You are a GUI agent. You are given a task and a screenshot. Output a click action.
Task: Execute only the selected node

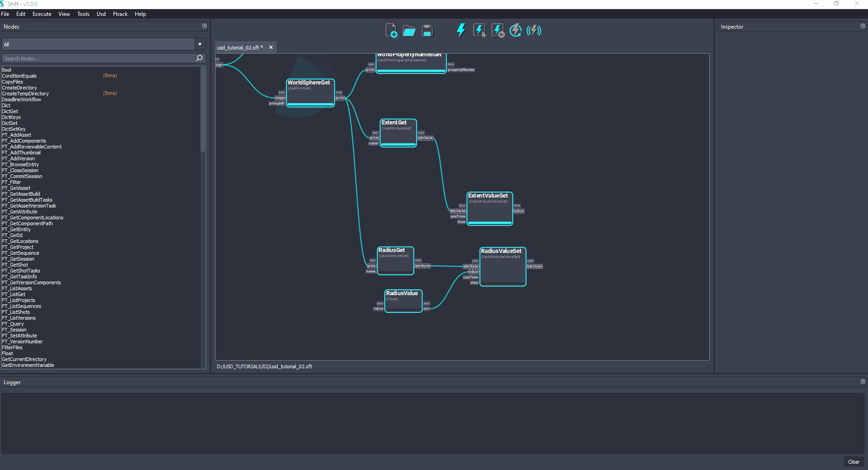pos(479,30)
